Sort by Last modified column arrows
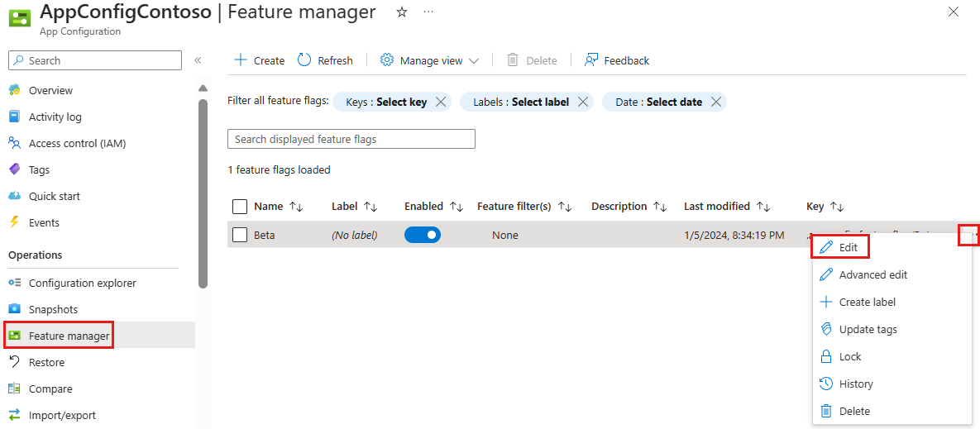The image size is (980, 429). tap(763, 206)
